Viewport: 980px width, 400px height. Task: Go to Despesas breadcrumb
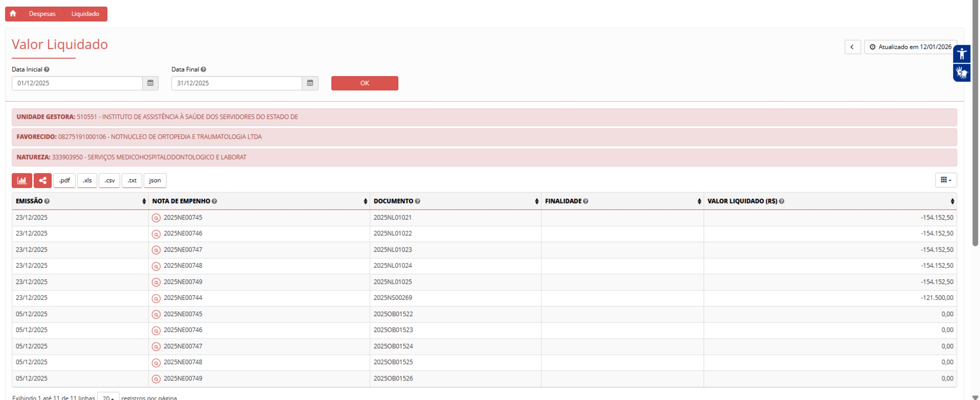[42, 14]
